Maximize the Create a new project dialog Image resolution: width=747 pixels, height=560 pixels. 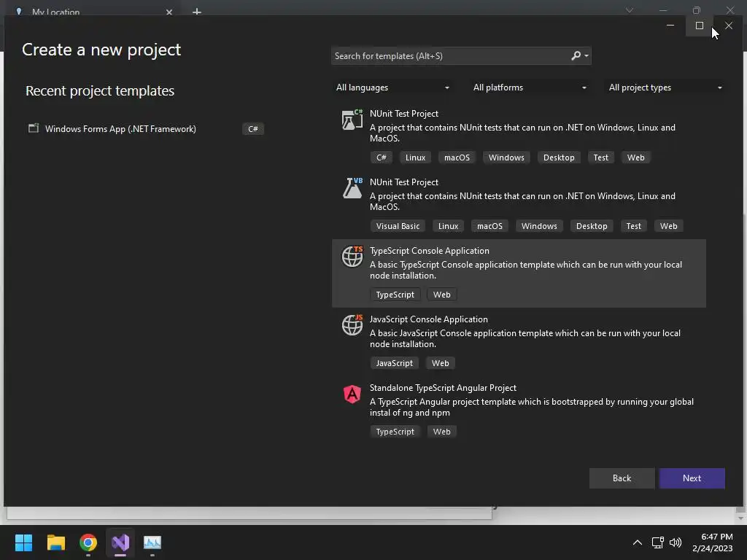700,26
